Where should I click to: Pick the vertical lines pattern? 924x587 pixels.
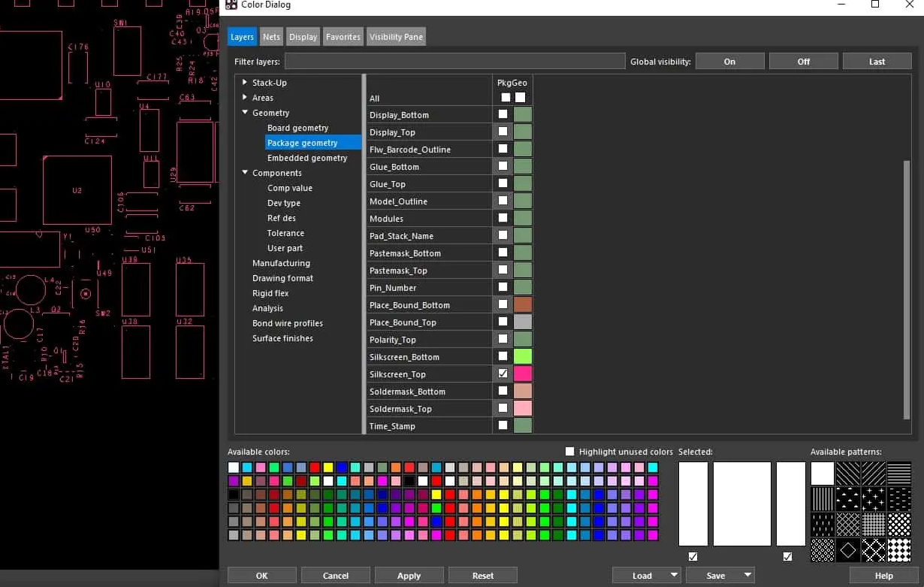823,499
